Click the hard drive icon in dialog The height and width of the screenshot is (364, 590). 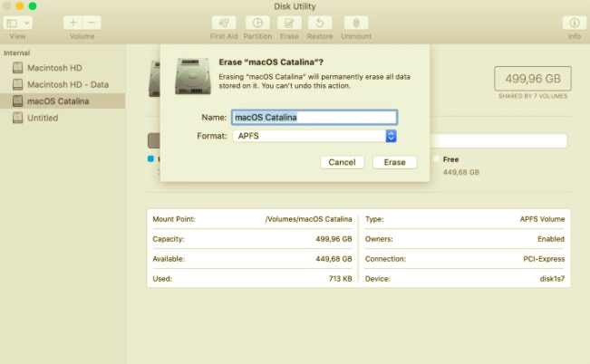point(193,75)
